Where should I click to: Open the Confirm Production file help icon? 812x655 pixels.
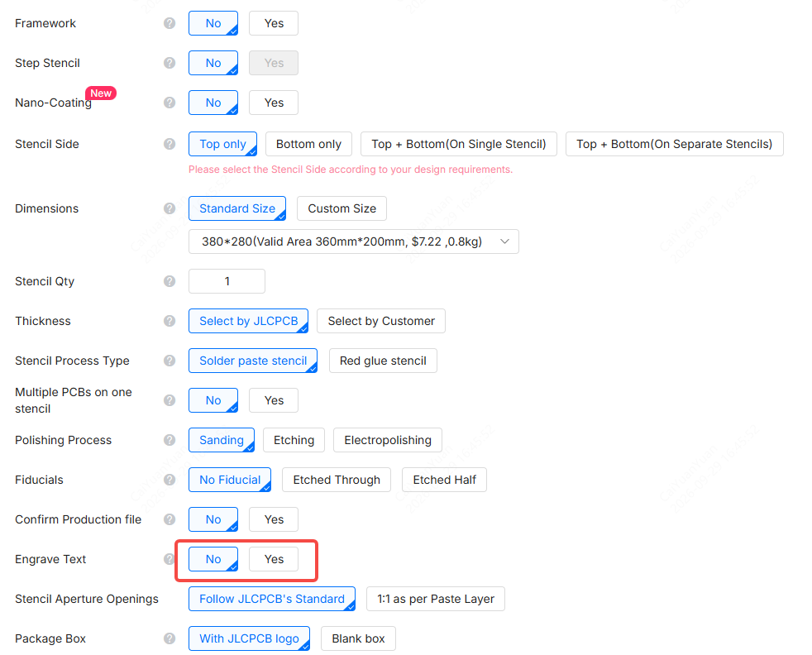tap(170, 519)
